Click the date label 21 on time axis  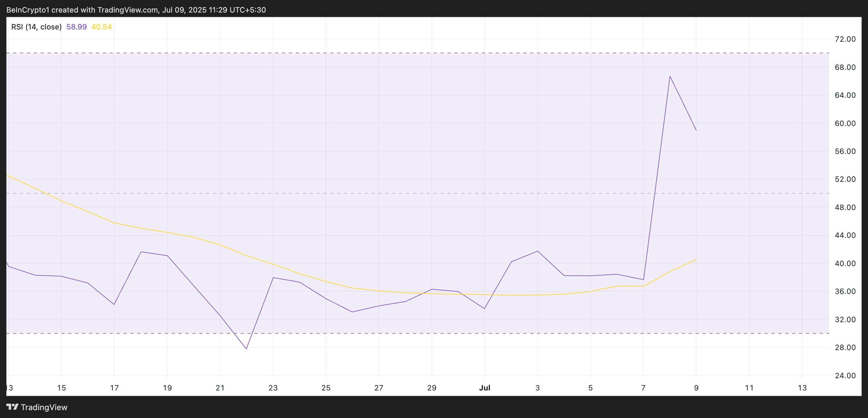coord(220,388)
